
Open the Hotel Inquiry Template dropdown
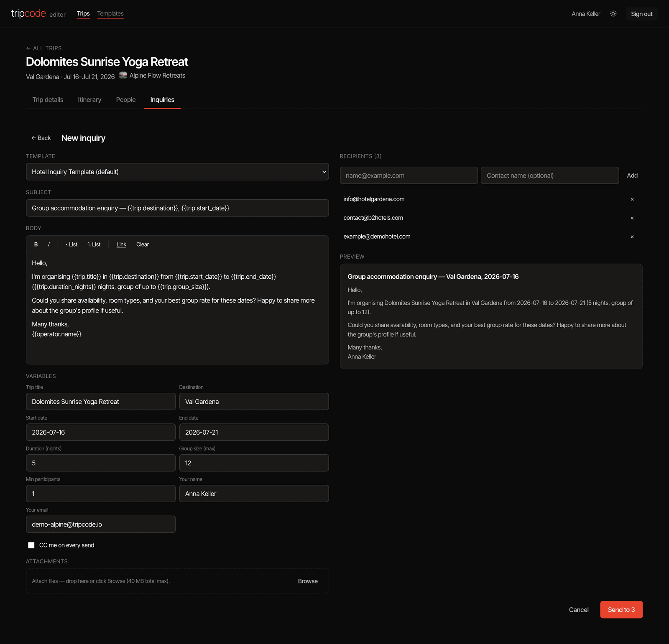pos(177,172)
